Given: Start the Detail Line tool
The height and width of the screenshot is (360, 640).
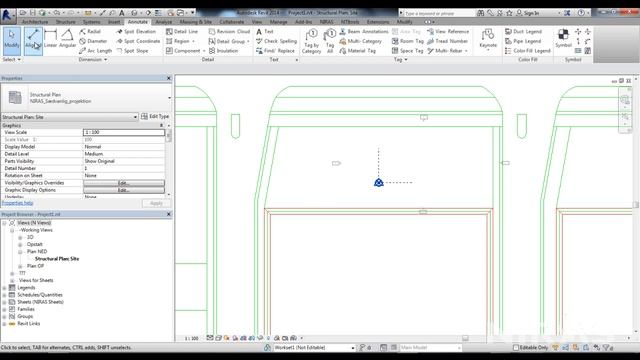Looking at the screenshot, I should [x=182, y=31].
